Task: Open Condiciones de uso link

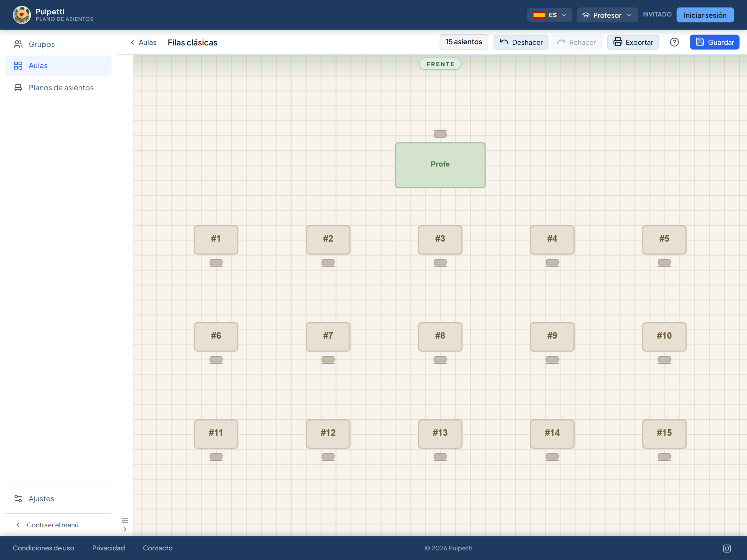Action: click(44, 548)
